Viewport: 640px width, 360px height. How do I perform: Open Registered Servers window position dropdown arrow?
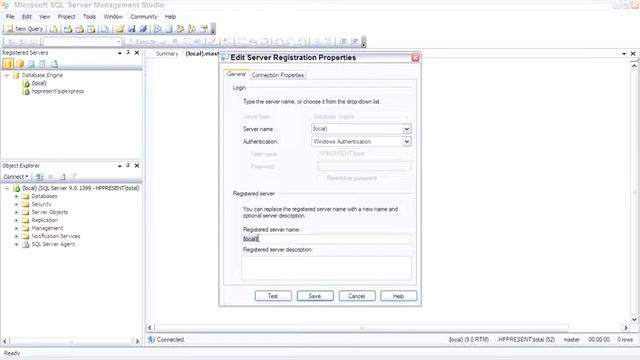coord(120,53)
